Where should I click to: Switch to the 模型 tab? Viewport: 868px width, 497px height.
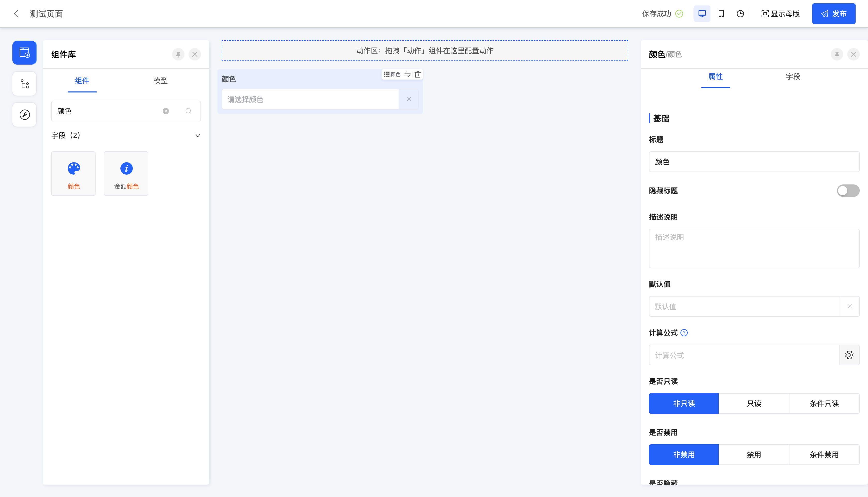pos(160,81)
